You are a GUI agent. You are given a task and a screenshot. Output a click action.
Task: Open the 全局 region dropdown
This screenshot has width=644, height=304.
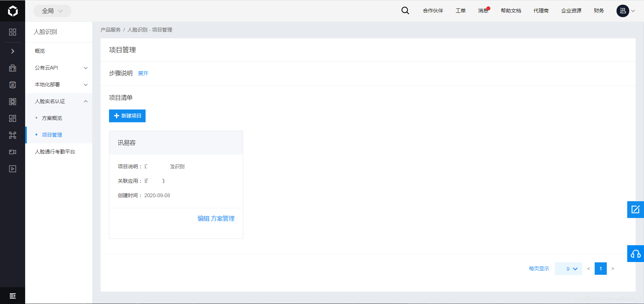[x=52, y=11]
